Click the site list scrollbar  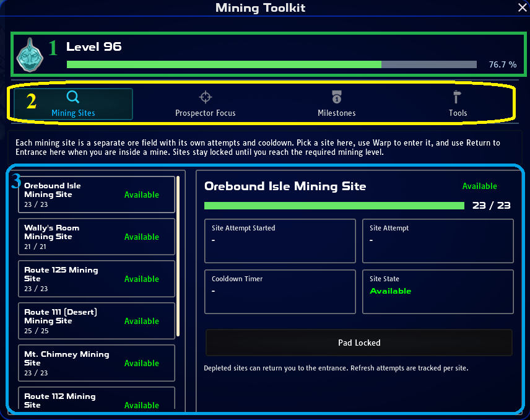pyautogui.click(x=178, y=256)
